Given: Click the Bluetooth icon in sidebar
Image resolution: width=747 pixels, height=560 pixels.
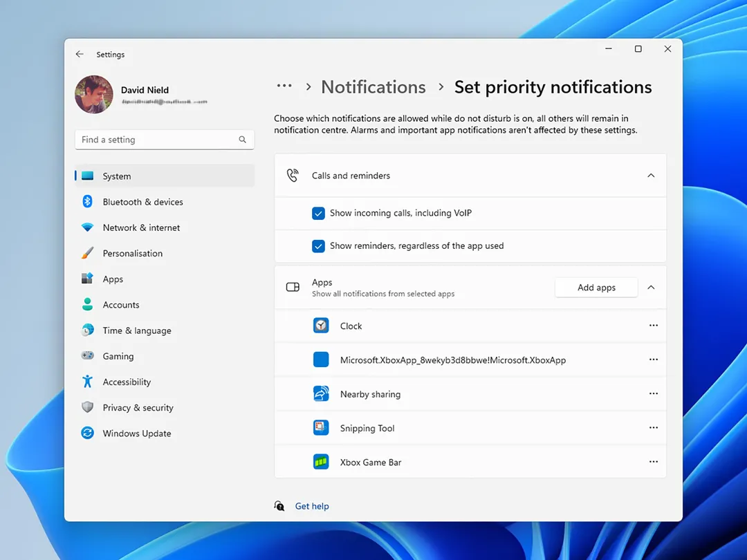Looking at the screenshot, I should tap(88, 201).
